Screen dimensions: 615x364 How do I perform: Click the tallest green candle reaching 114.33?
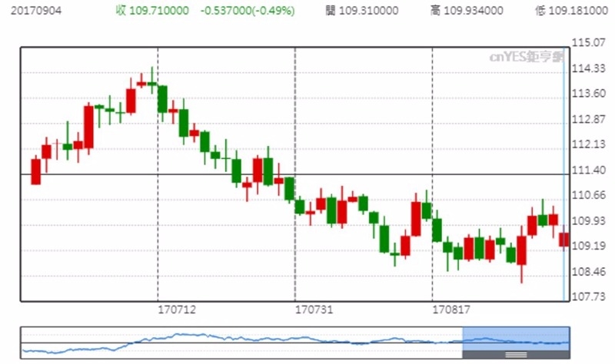[152, 81]
